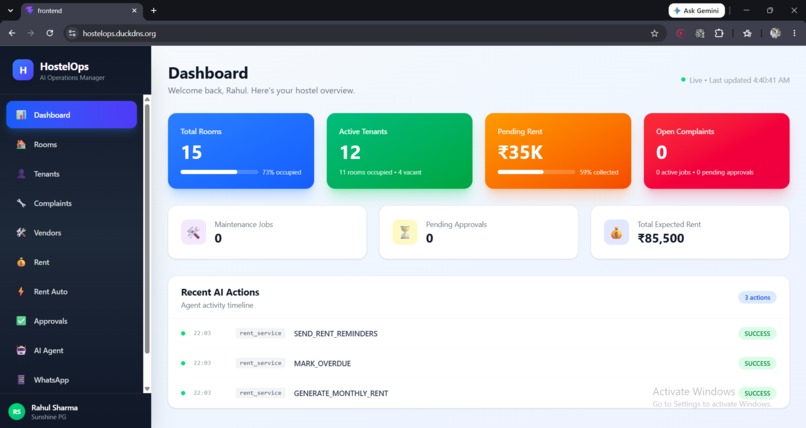Click the Vendors tools icon

coord(21,232)
